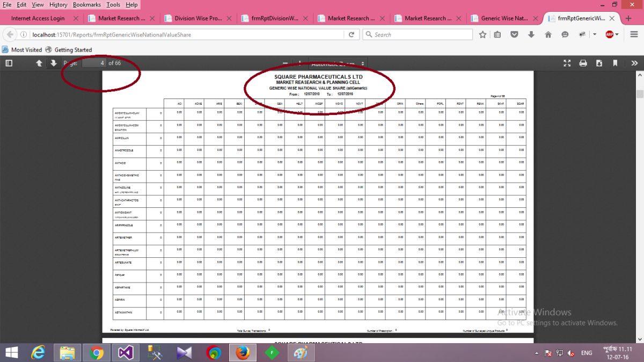Toggle the PDF viewer sidebar
Screen dimensions: 644x362
click(x=9, y=63)
